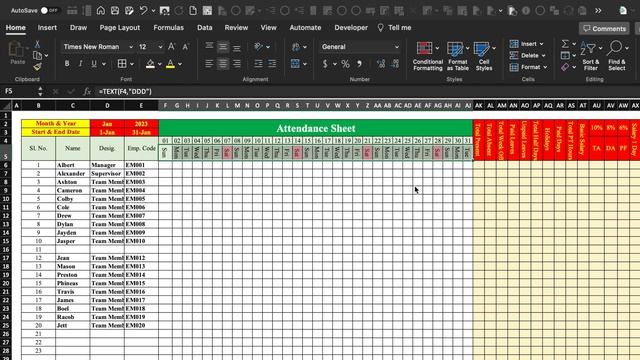Viewport: 640px width, 360px height.
Task: Switch to the Data tab
Action: pyautogui.click(x=204, y=28)
